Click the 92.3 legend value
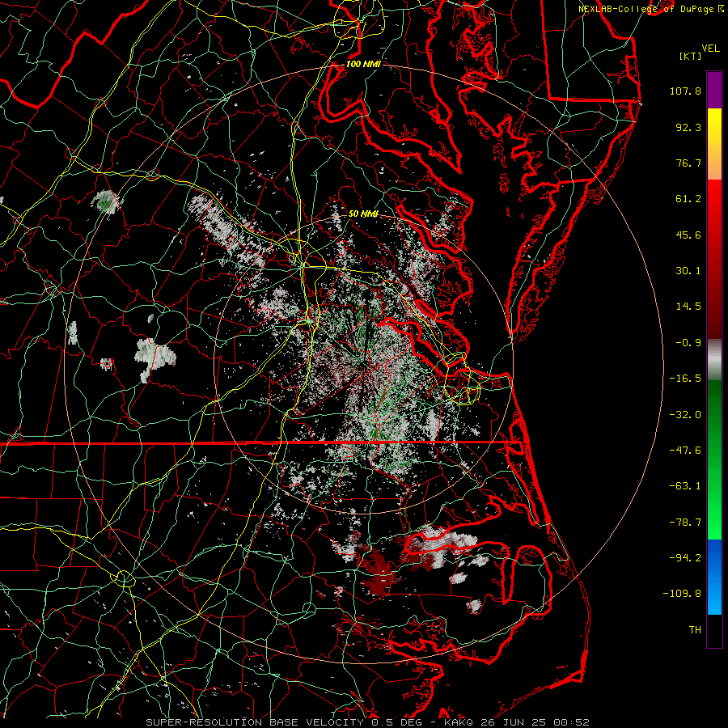Viewport: 728px width, 728px height. (x=688, y=127)
